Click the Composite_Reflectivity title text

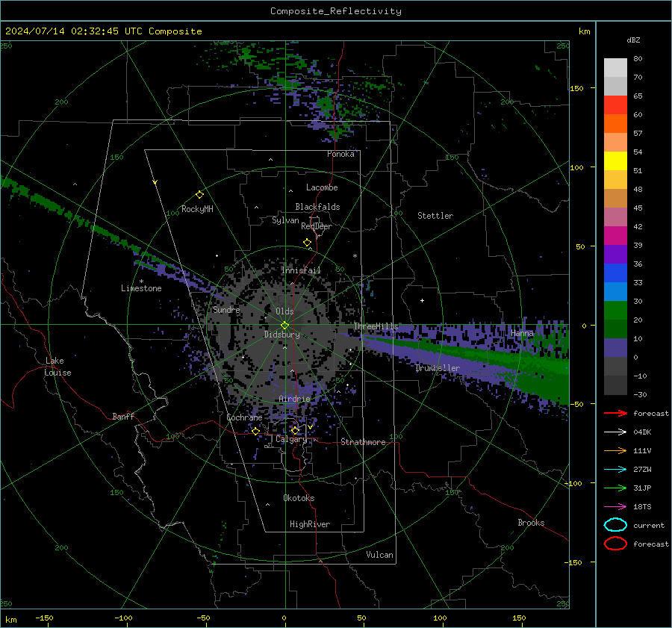[335, 11]
